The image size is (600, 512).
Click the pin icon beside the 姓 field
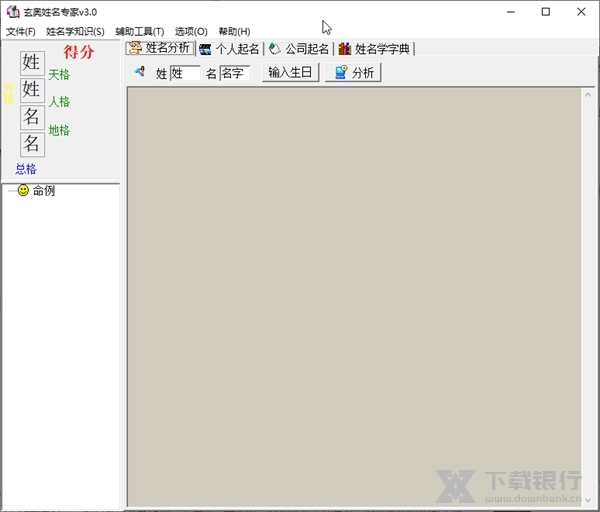pyautogui.click(x=140, y=71)
